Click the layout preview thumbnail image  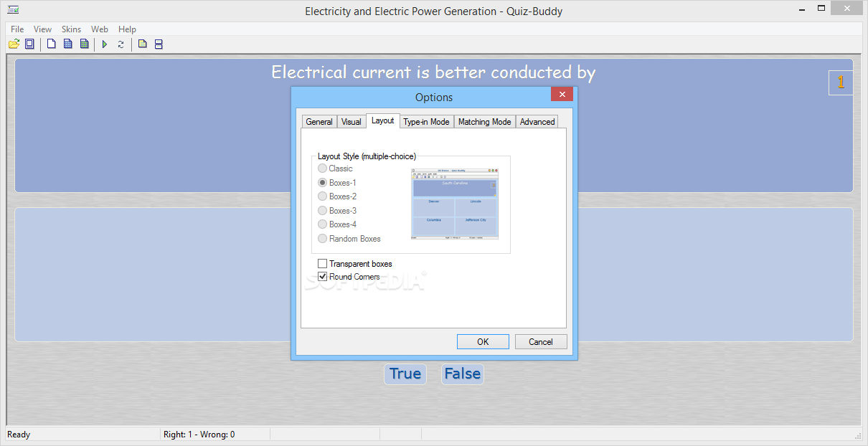coord(455,204)
